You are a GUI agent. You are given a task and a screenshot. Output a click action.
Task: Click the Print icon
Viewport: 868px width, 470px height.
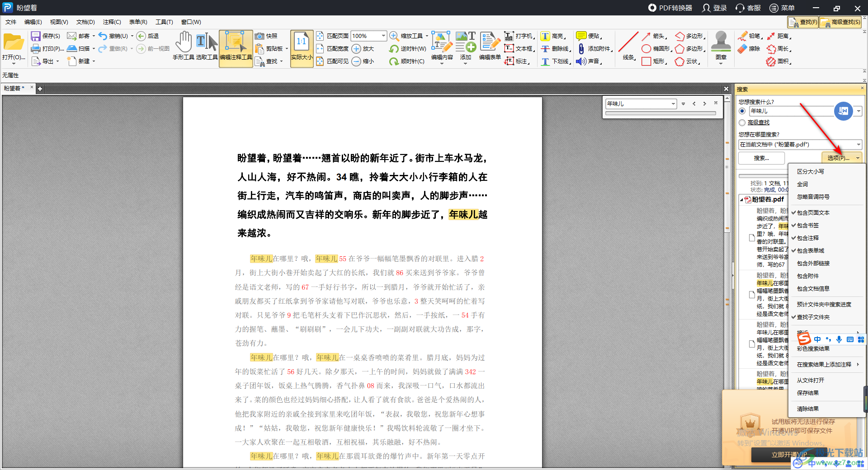(36, 48)
